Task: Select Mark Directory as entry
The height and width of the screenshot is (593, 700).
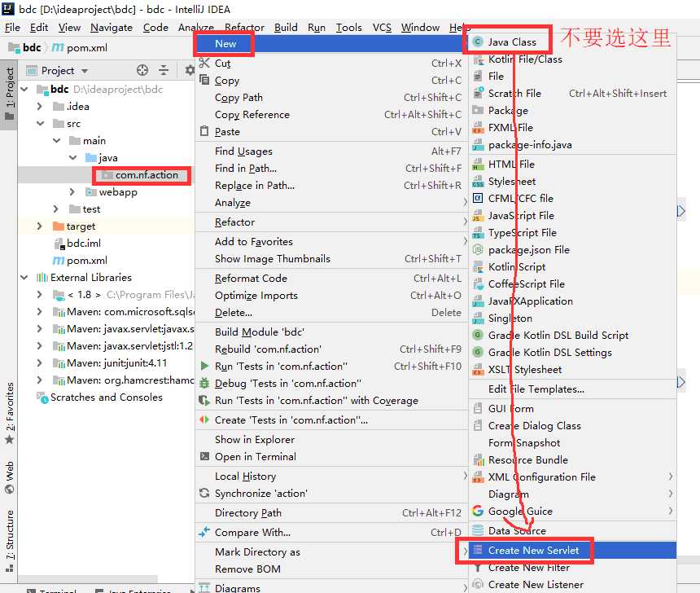Action: pyautogui.click(x=330, y=551)
